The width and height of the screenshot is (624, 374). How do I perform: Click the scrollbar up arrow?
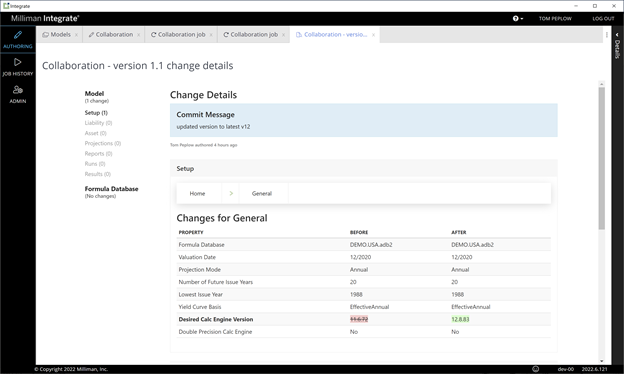pos(601,84)
